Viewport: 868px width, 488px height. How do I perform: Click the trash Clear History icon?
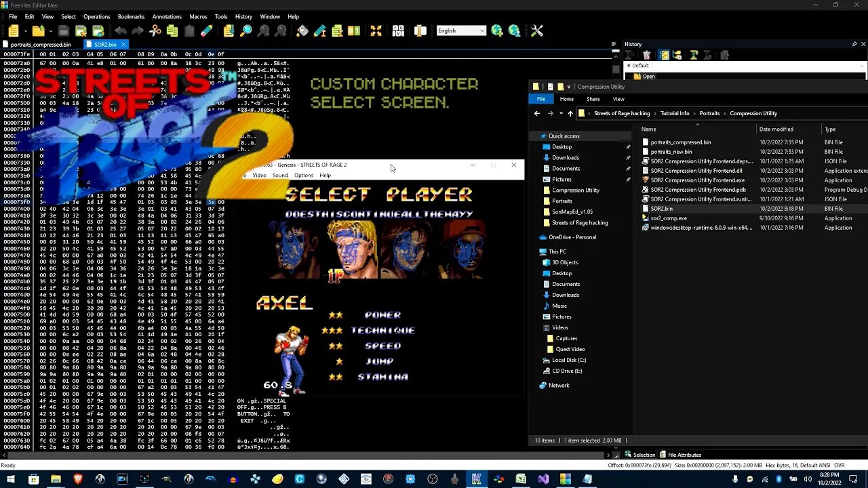[x=646, y=55]
